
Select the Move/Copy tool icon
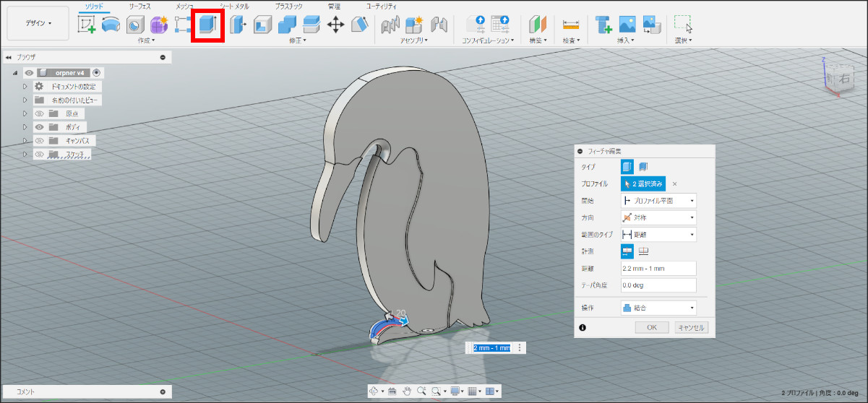coord(335,25)
